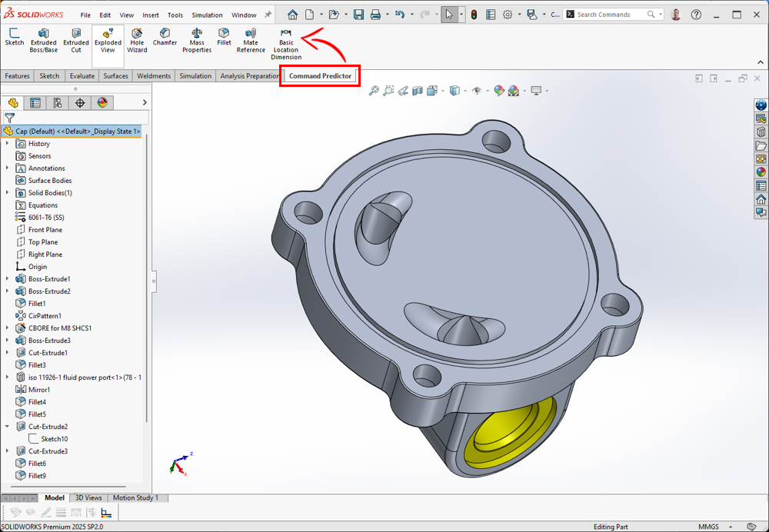This screenshot has width=769, height=532.
Task: Click the Cap (Default) root node
Action: [71, 131]
